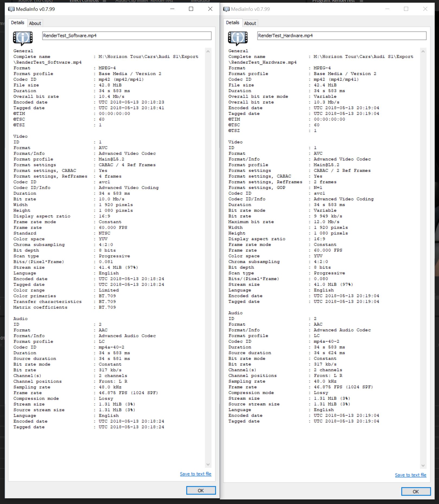The height and width of the screenshot is (504, 439).
Task: Open the Details tab in the Software window
Action: (18, 23)
